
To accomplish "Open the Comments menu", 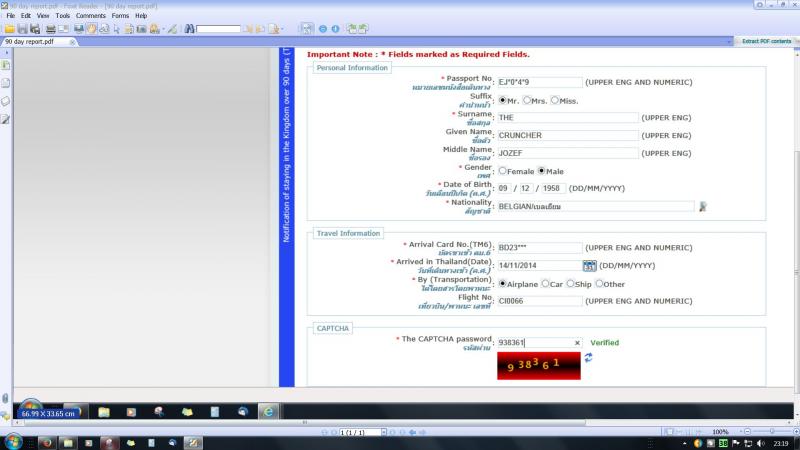I will point(91,16).
